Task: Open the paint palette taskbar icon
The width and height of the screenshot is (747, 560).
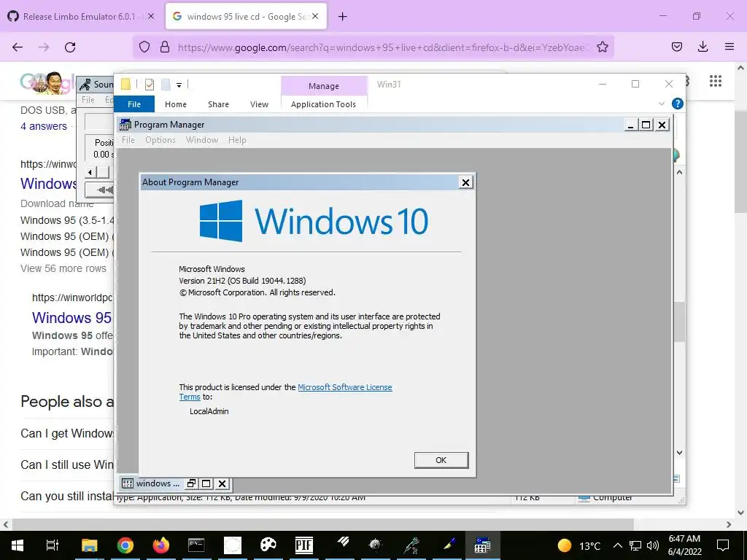Action: pos(268,545)
